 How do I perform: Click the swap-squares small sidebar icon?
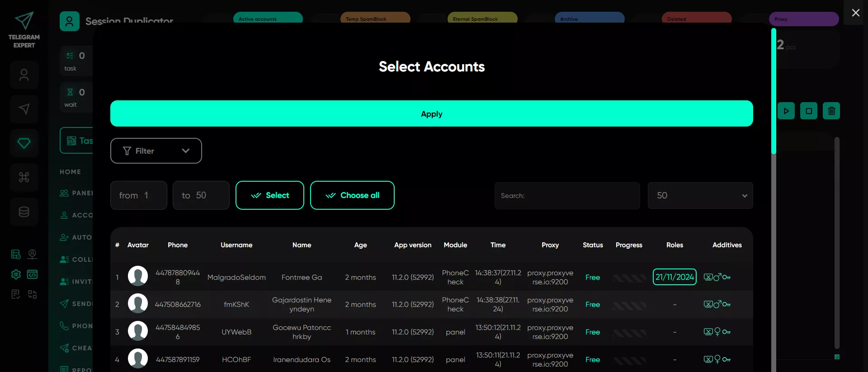(x=32, y=295)
